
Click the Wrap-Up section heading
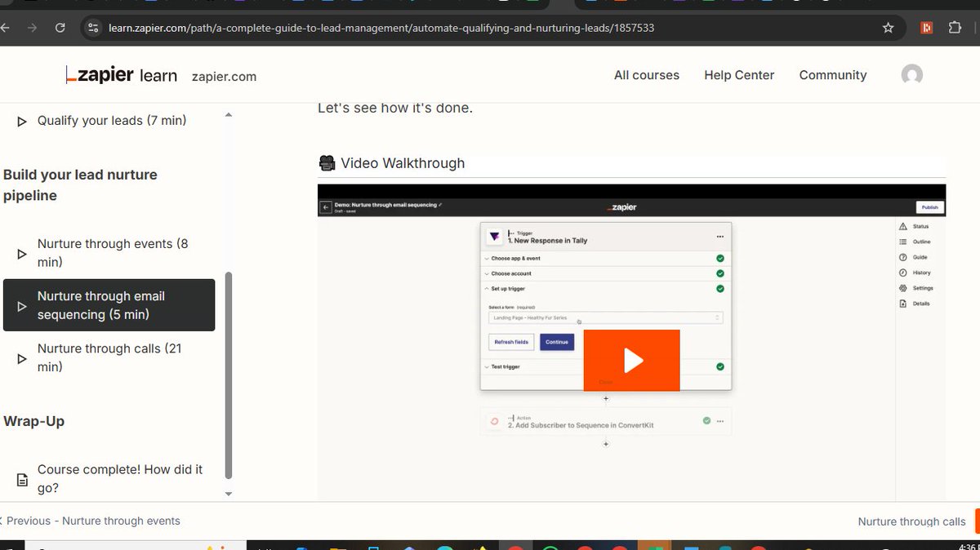click(33, 421)
